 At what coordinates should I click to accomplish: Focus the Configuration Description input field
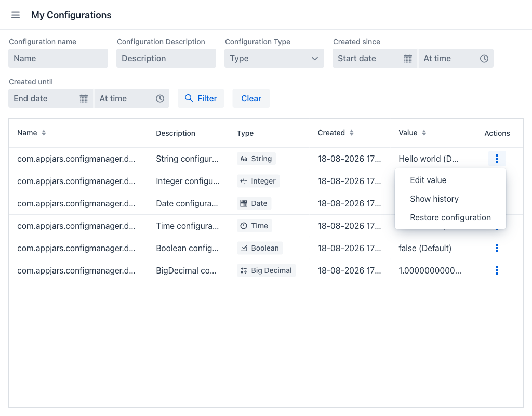pos(166,58)
